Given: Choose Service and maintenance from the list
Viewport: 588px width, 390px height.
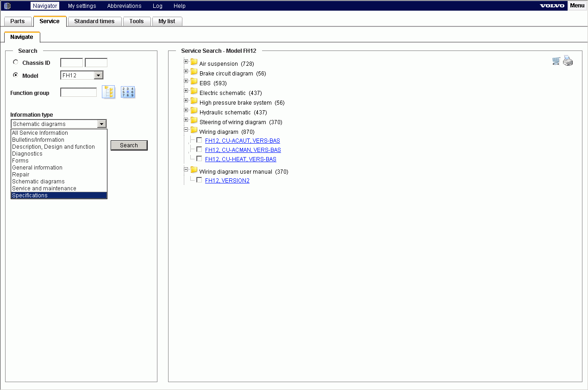Looking at the screenshot, I should [59, 189].
